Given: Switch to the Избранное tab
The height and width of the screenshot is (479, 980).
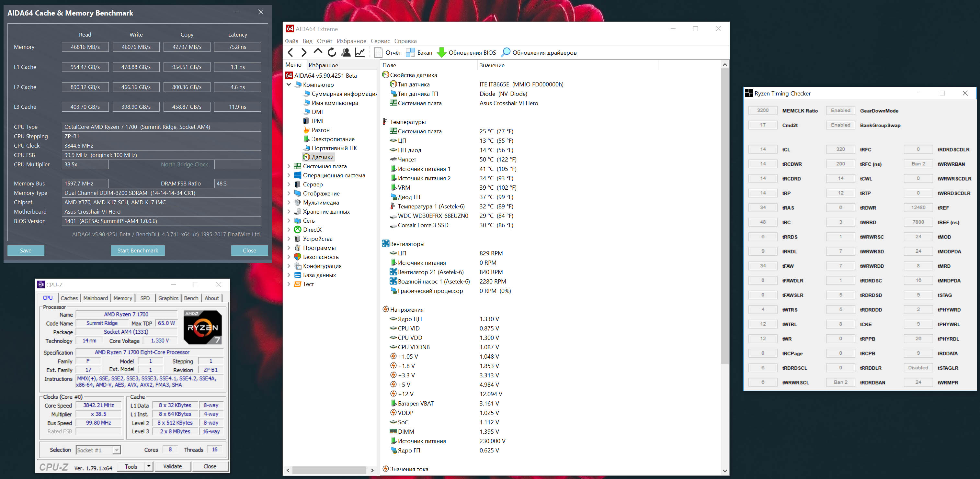Looking at the screenshot, I should click(323, 65).
